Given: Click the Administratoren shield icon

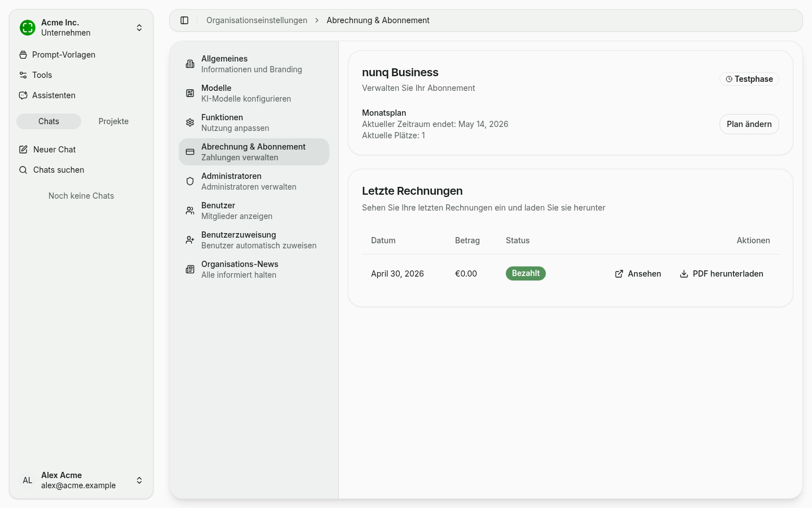Looking at the screenshot, I should (190, 181).
